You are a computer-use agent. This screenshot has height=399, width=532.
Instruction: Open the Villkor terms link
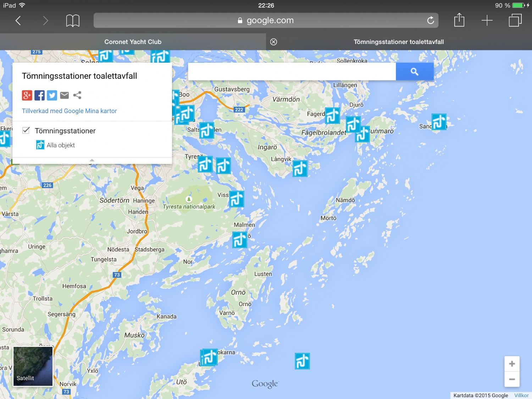(x=521, y=395)
